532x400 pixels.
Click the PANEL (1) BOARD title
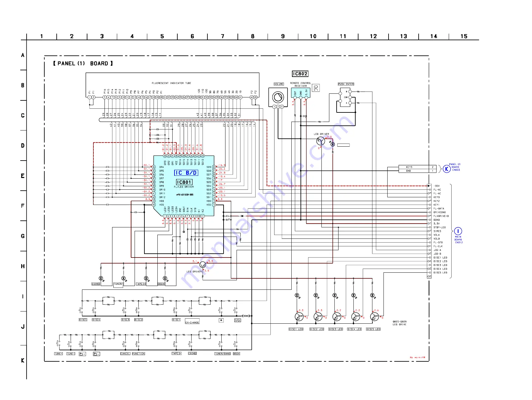(x=83, y=63)
